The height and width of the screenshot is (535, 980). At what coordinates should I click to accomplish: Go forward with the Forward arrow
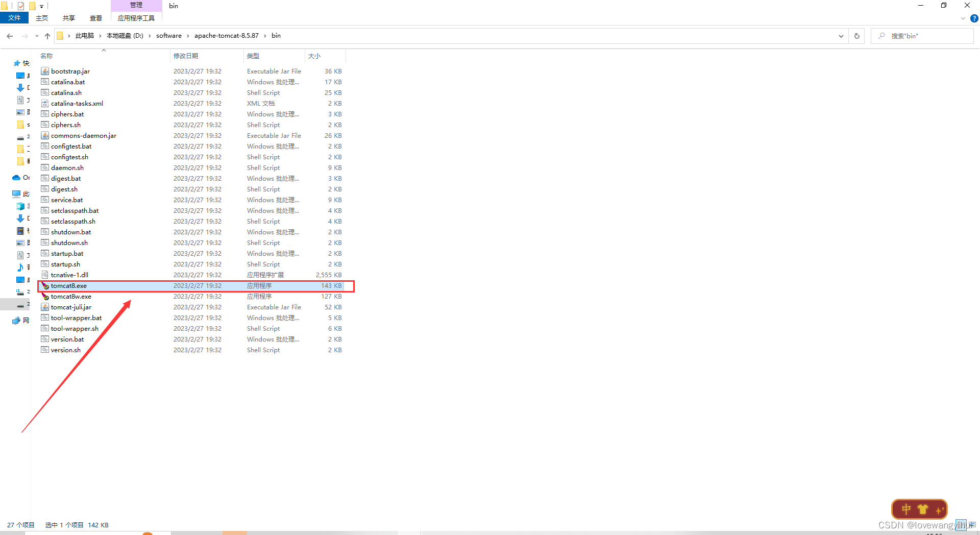click(24, 36)
